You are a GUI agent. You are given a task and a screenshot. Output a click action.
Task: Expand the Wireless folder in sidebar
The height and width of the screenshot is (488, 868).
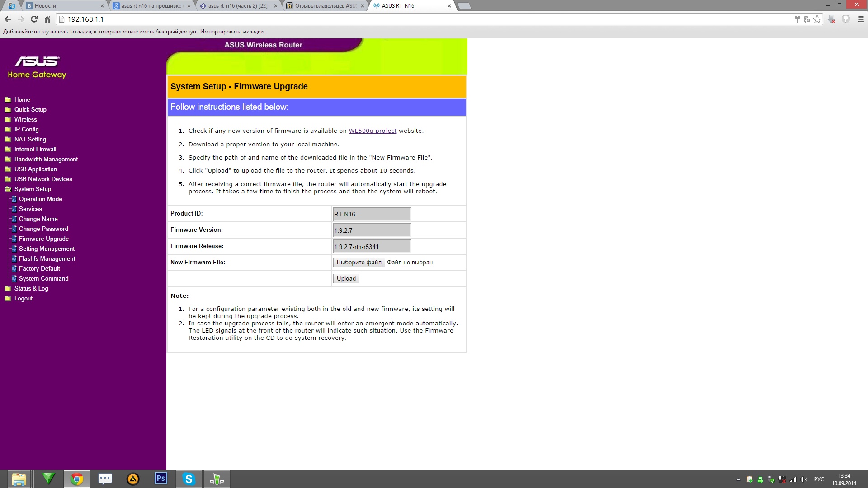click(25, 119)
